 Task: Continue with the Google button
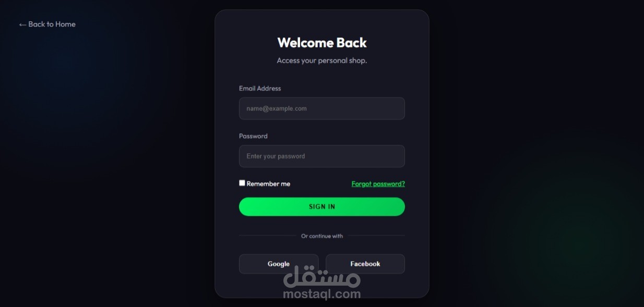279,264
